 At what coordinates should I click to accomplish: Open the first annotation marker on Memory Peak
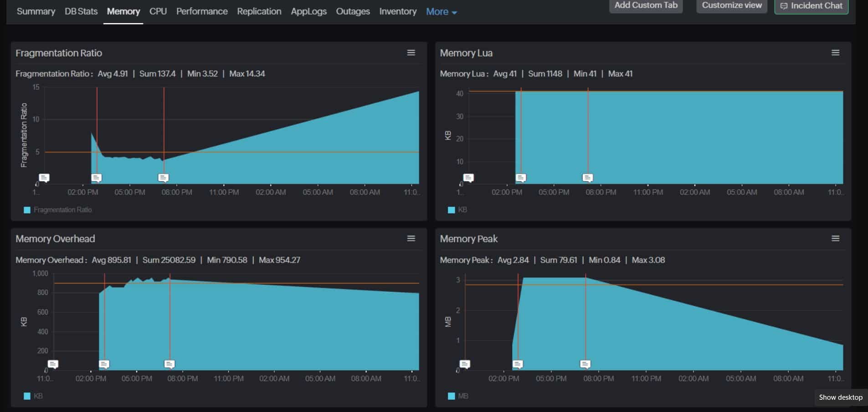tap(464, 364)
